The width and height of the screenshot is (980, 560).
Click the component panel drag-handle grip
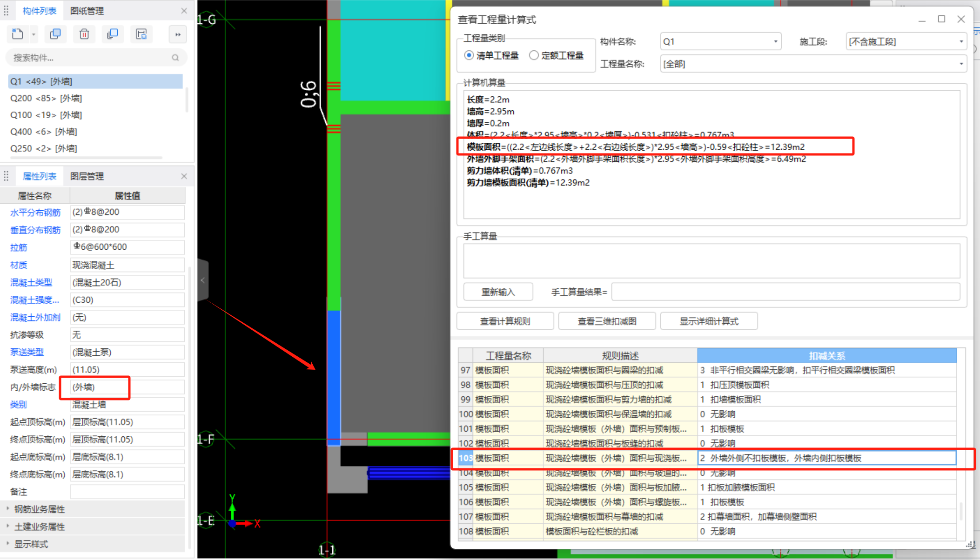(x=6, y=11)
